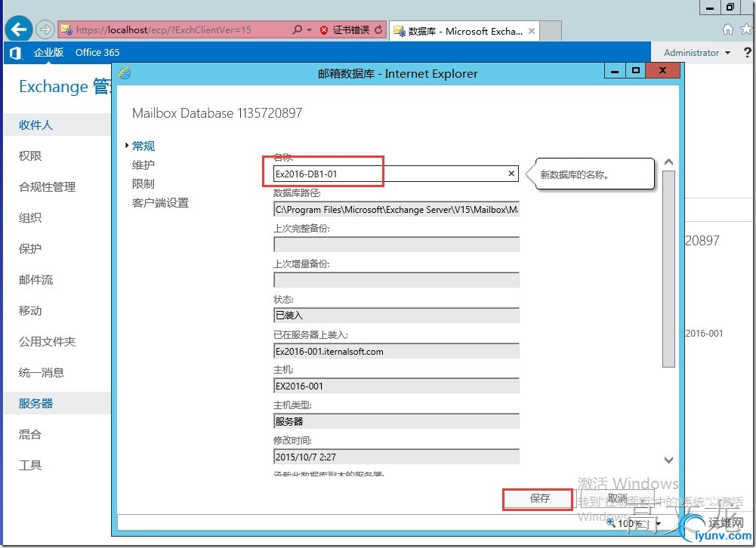Click the browser forward arrow button

pyautogui.click(x=45, y=29)
